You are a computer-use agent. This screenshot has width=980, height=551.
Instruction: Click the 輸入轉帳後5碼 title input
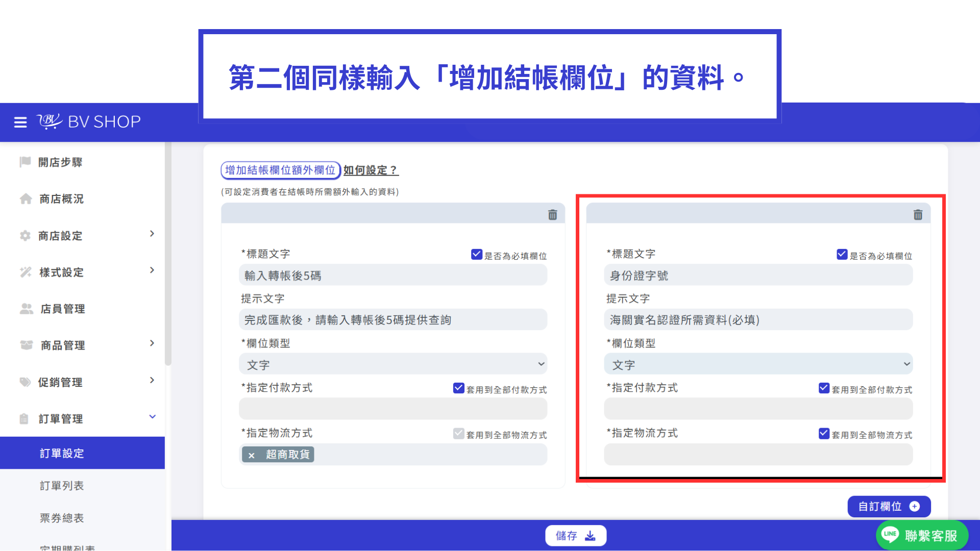point(393,275)
